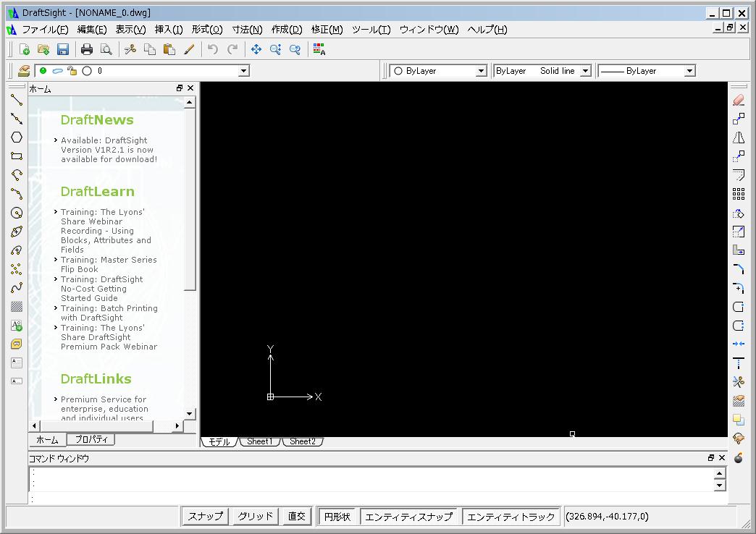Select the Hatch fill tool
This screenshot has width=756, height=534.
coord(17,307)
